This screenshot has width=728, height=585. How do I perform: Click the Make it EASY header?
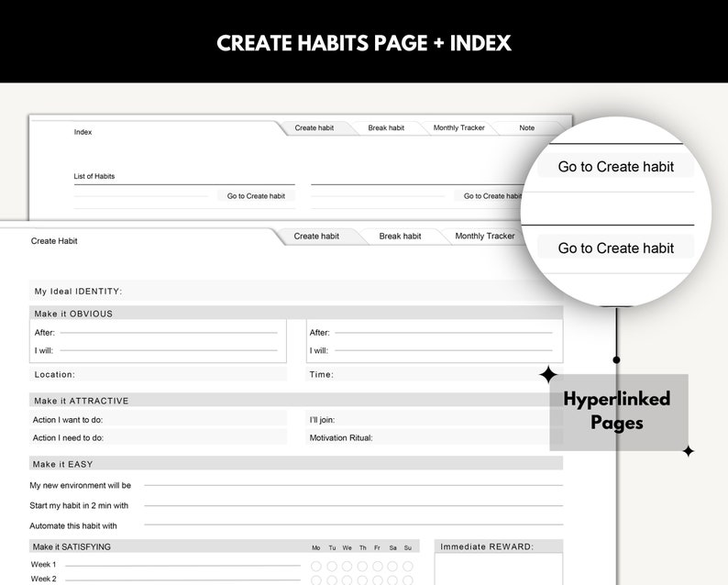point(296,464)
